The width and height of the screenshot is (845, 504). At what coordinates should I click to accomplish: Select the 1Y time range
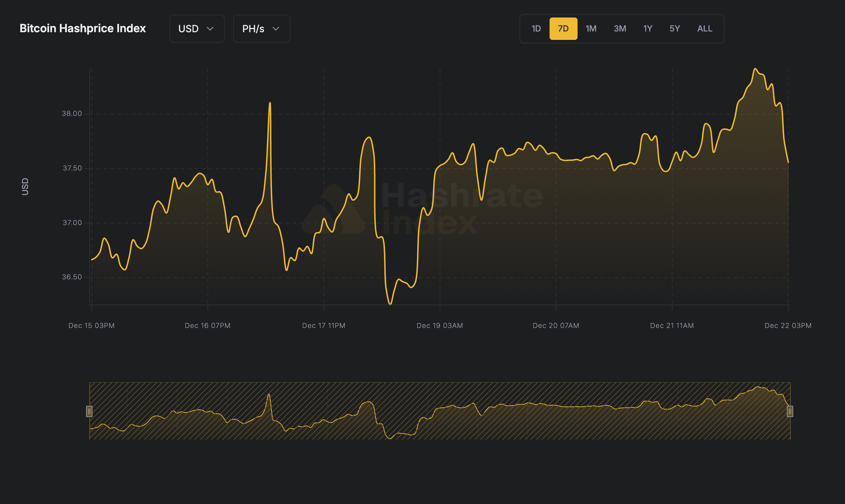(648, 28)
